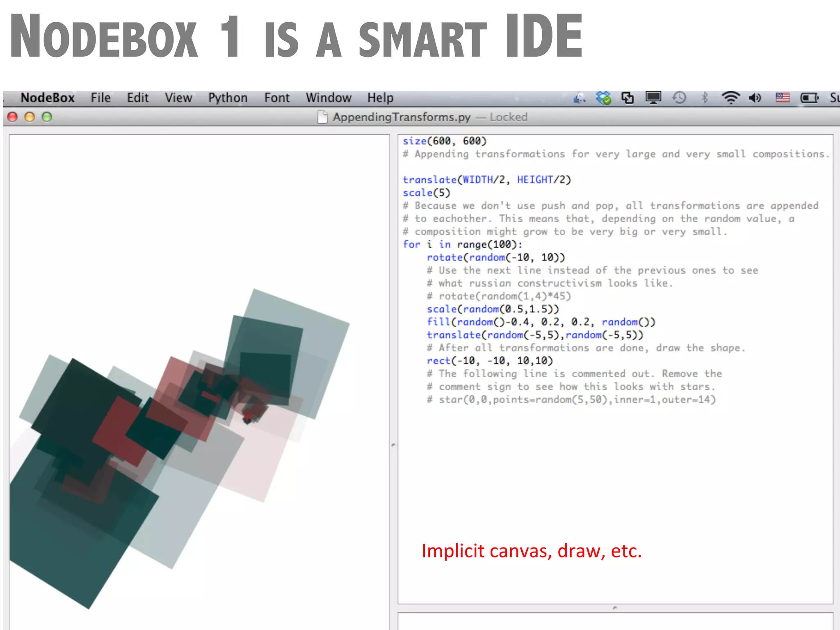Open the Help menu
This screenshot has height=630, width=840.
coord(380,98)
